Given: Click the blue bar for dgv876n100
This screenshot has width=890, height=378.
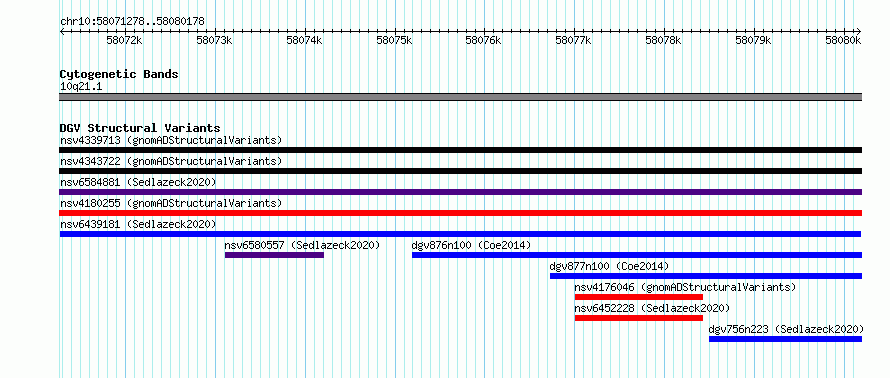Looking at the screenshot, I should point(637,255).
